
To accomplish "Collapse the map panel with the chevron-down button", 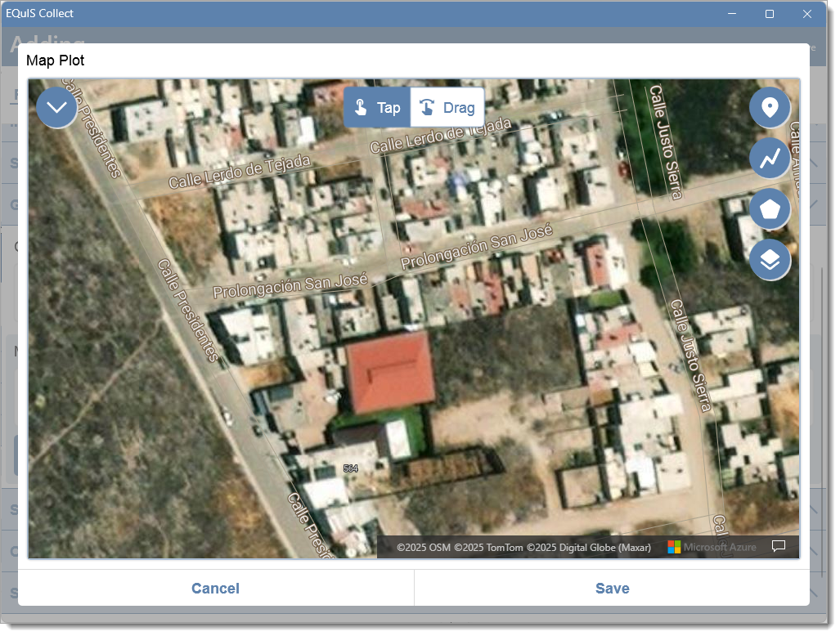I will click(x=56, y=108).
